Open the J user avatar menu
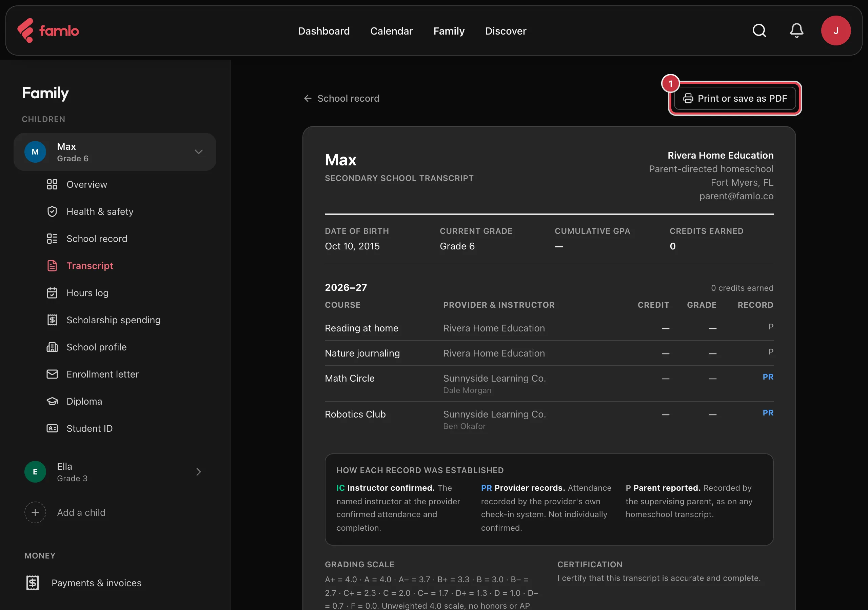The width and height of the screenshot is (868, 610). (x=836, y=30)
